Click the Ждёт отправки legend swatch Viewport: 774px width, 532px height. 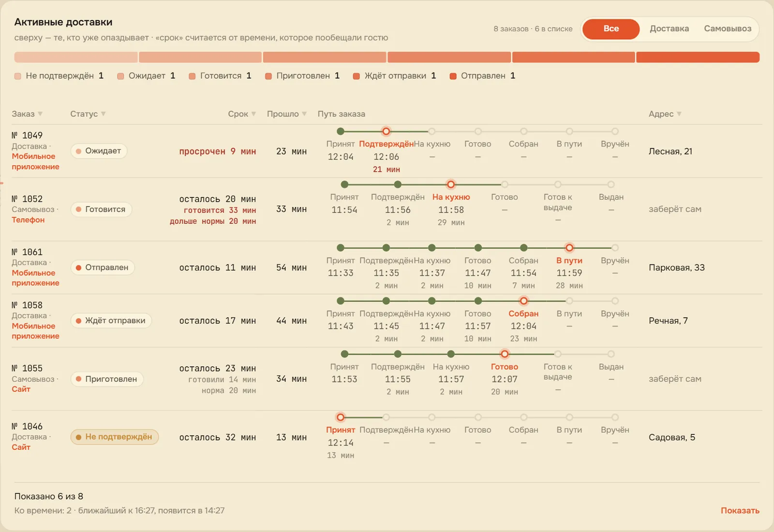[x=357, y=76]
